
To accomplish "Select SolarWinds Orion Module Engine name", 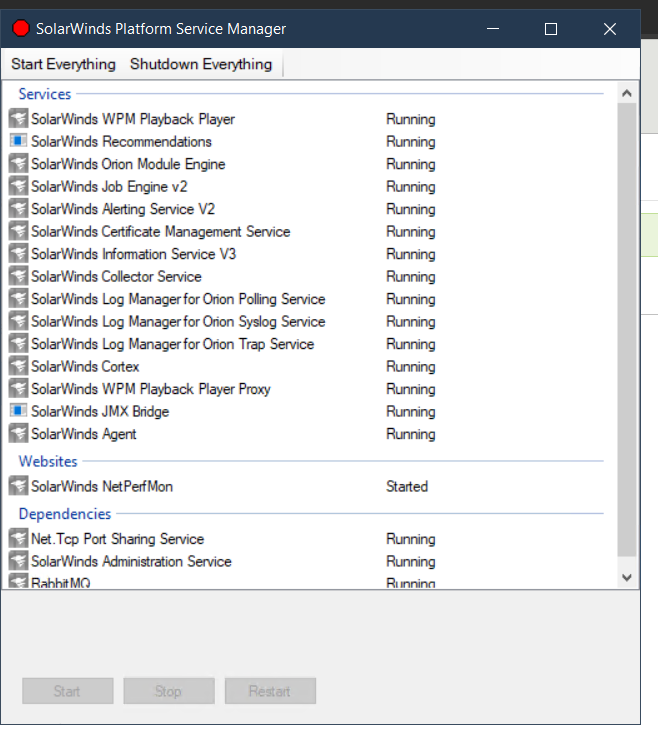I will (128, 164).
